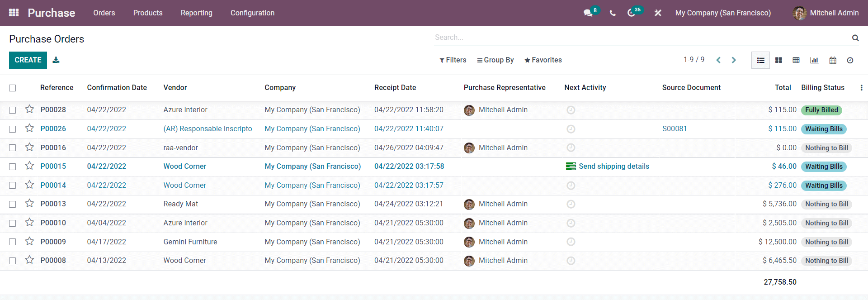Open the Products menu
This screenshot has height=300, width=868.
148,13
